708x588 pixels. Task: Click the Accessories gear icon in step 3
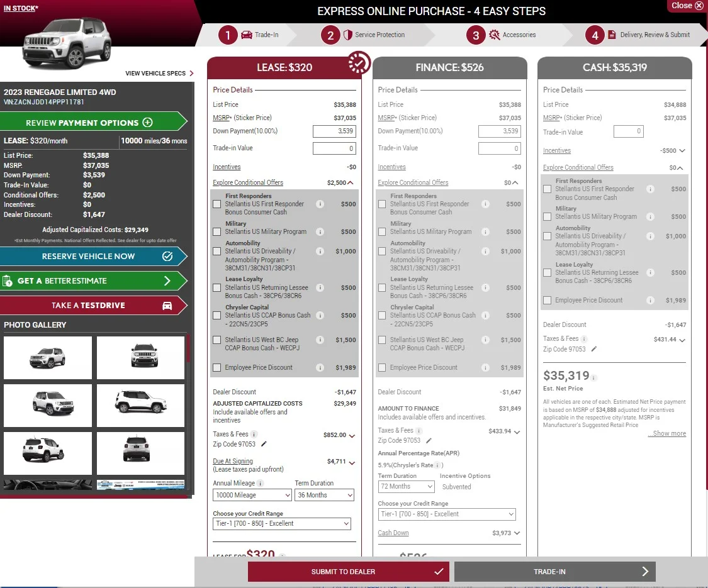pyautogui.click(x=495, y=35)
